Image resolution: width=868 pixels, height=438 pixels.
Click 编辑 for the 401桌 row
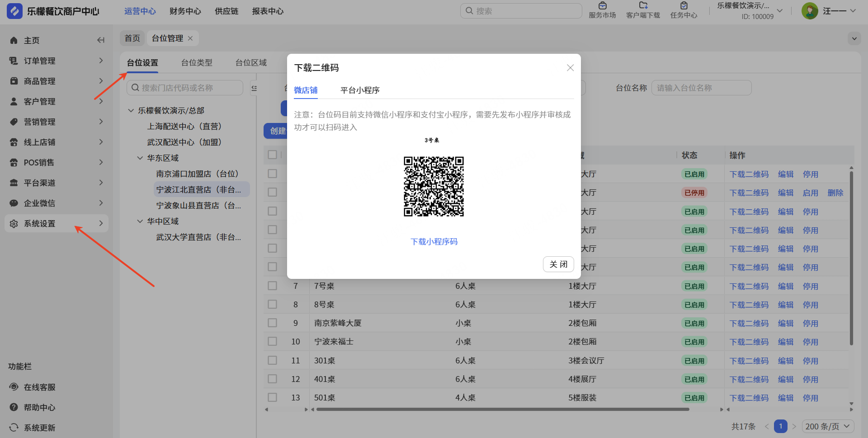pos(786,379)
